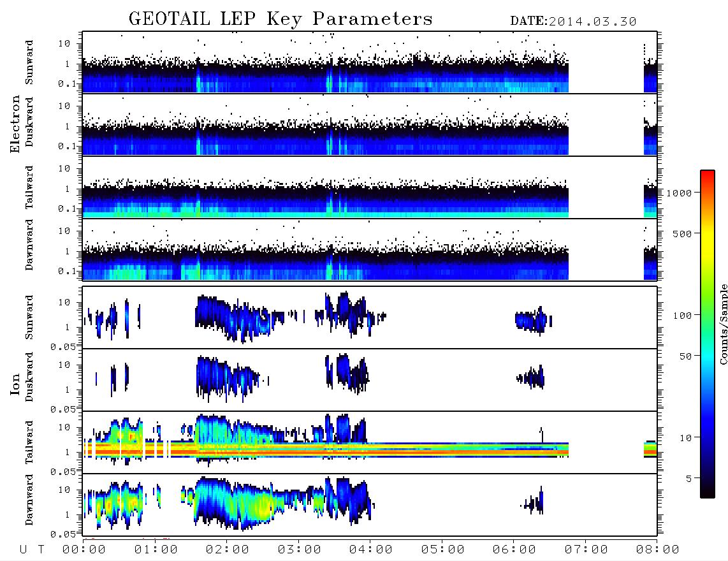Click the Electron Sunward spectrogram panel
728x561 pixels.
point(370,62)
